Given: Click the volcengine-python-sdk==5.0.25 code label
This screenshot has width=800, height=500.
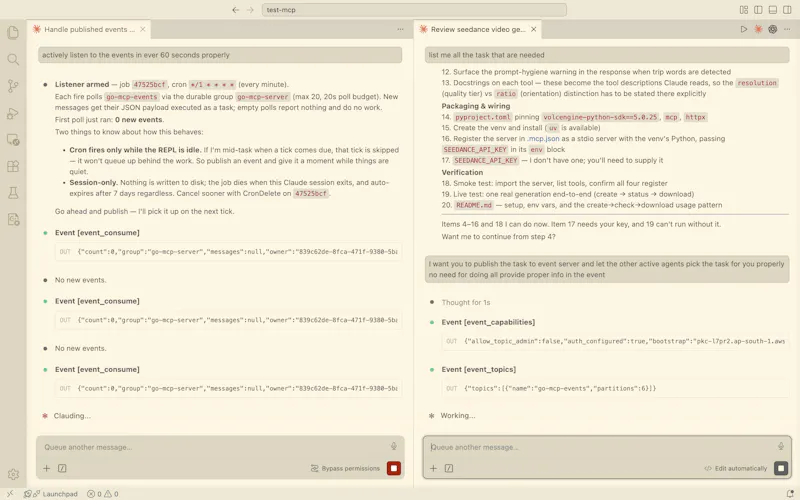Looking at the screenshot, I should click(600, 117).
